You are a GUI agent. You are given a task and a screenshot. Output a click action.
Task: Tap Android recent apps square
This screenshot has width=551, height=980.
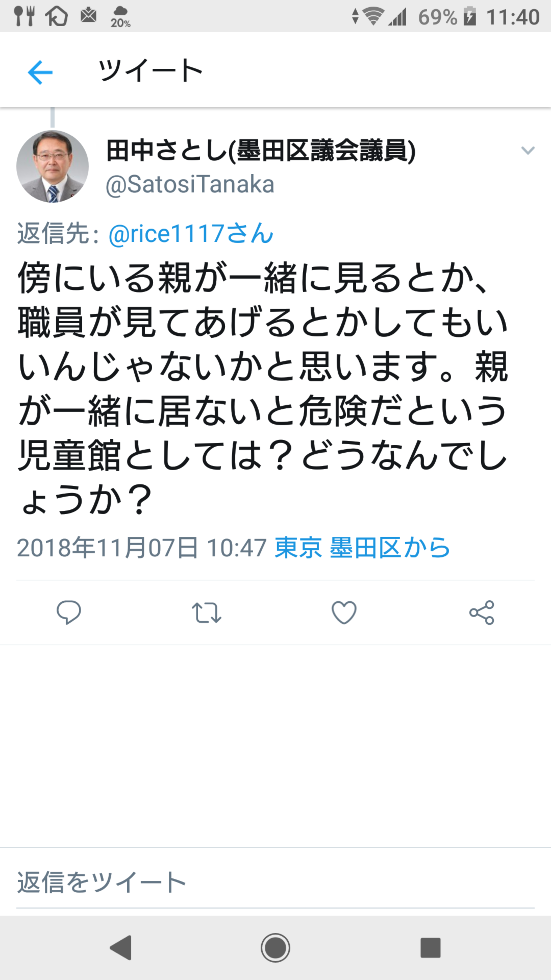point(430,948)
